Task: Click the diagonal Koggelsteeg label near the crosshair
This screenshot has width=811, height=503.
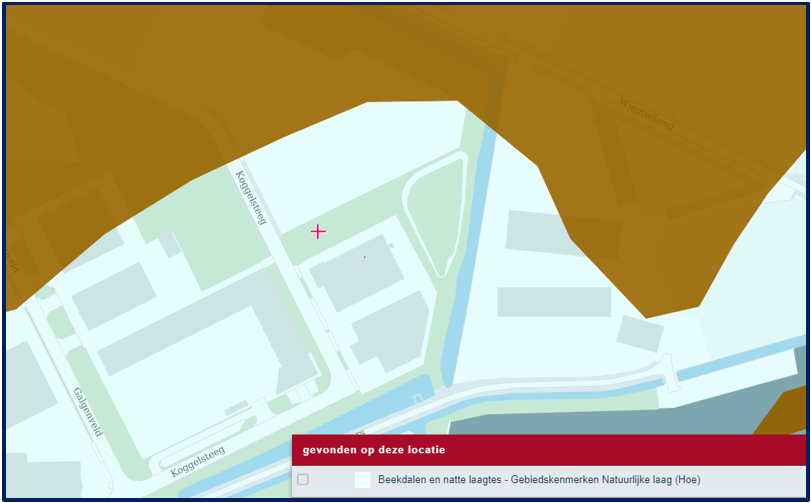Action: (250, 197)
